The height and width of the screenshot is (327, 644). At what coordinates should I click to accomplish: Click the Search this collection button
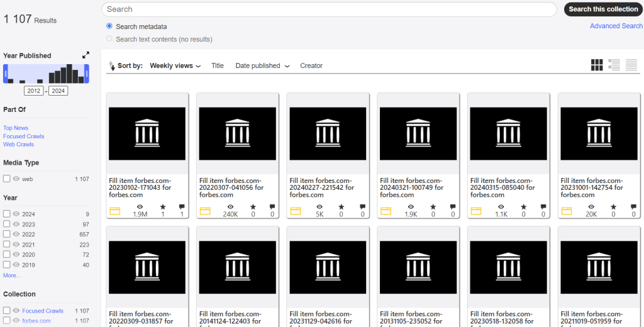click(x=603, y=9)
